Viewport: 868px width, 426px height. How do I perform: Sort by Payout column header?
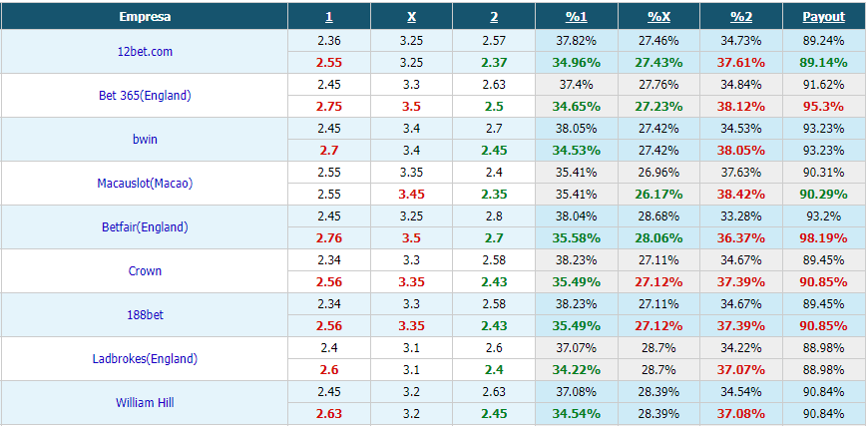point(824,17)
